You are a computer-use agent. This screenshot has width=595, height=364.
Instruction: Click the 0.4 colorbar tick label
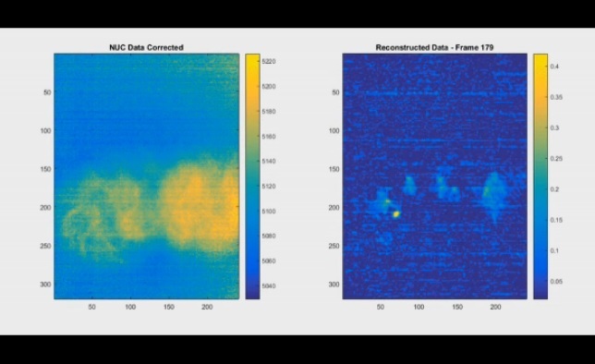point(554,67)
